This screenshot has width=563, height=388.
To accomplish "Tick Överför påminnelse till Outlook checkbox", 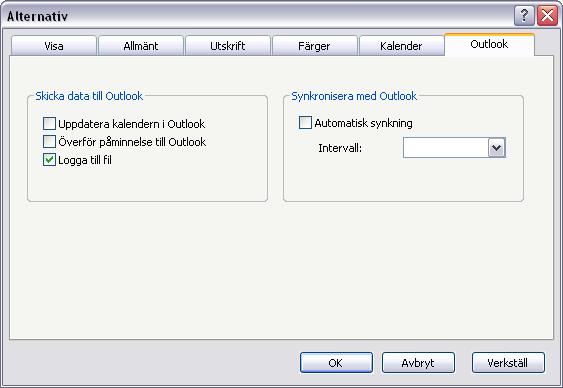I will tap(49, 141).
